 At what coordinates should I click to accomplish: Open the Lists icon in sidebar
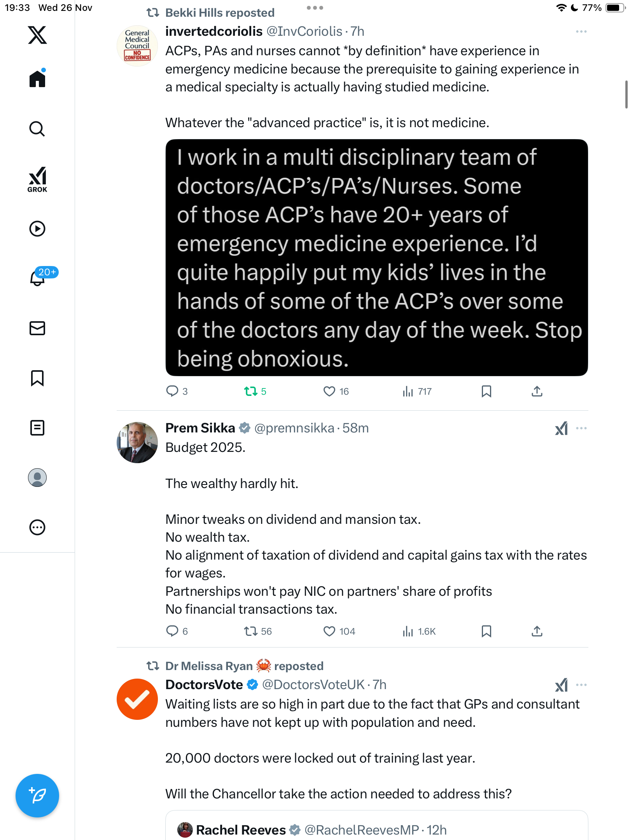tap(37, 428)
